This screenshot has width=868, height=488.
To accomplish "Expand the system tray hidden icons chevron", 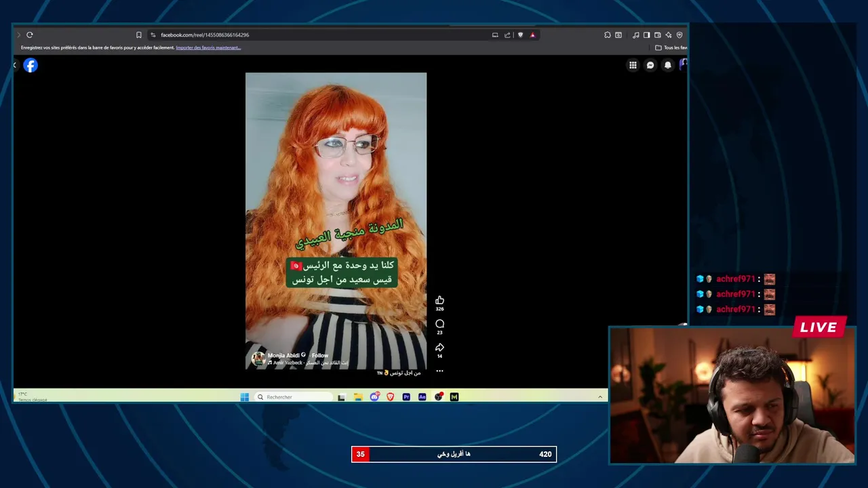I will coord(600,397).
